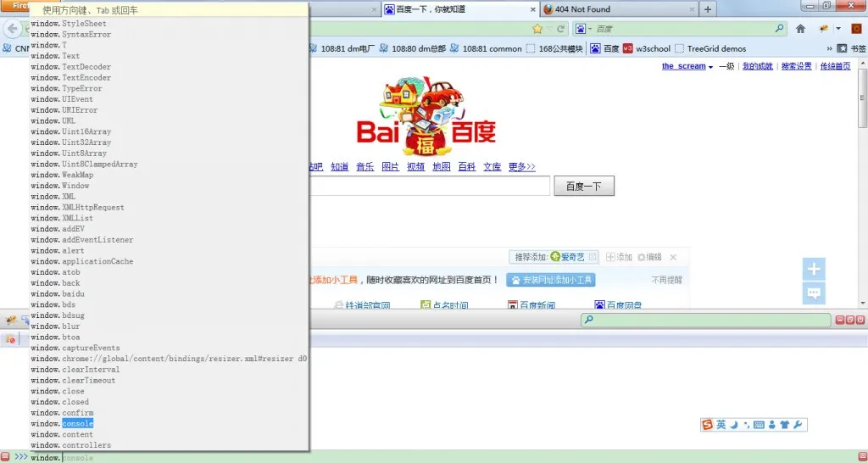The image size is (868, 463).
Task: Open the 图片 link
Action: [x=390, y=167]
